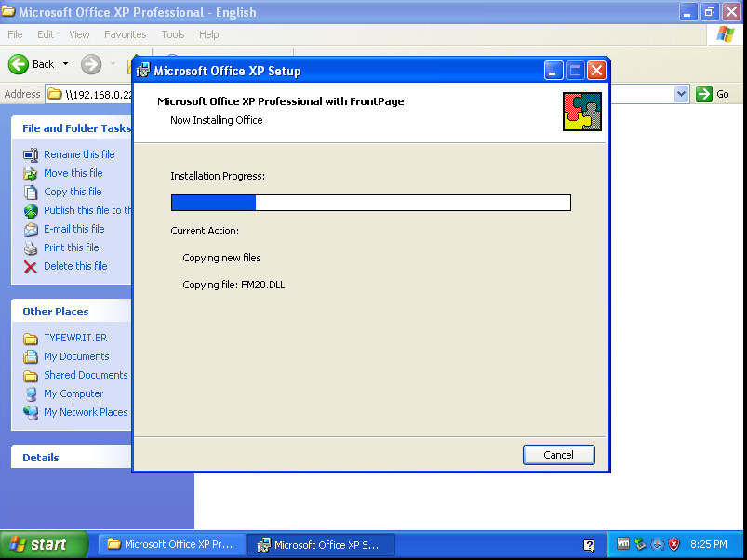The width and height of the screenshot is (747, 560).
Task: Switch to Microsoft Office XP Pr... taskbar button
Action: [171, 544]
